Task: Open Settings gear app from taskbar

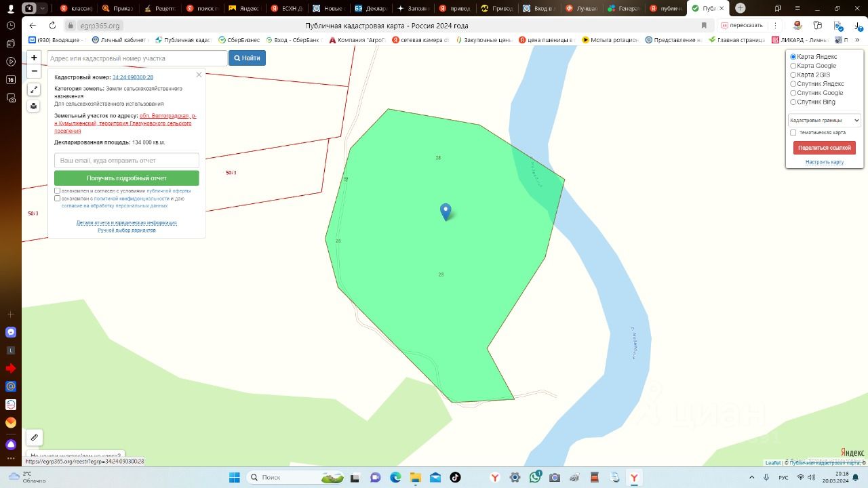Action: (515, 477)
